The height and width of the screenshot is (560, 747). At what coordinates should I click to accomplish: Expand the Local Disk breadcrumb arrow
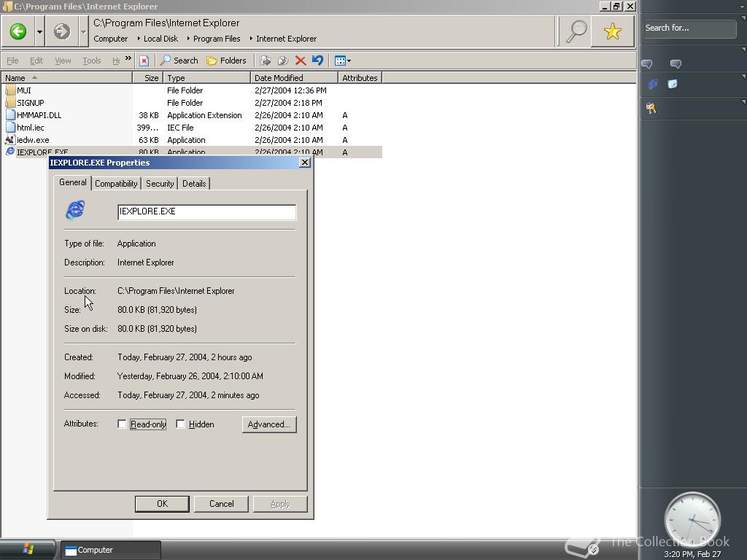pyautogui.click(x=139, y=39)
